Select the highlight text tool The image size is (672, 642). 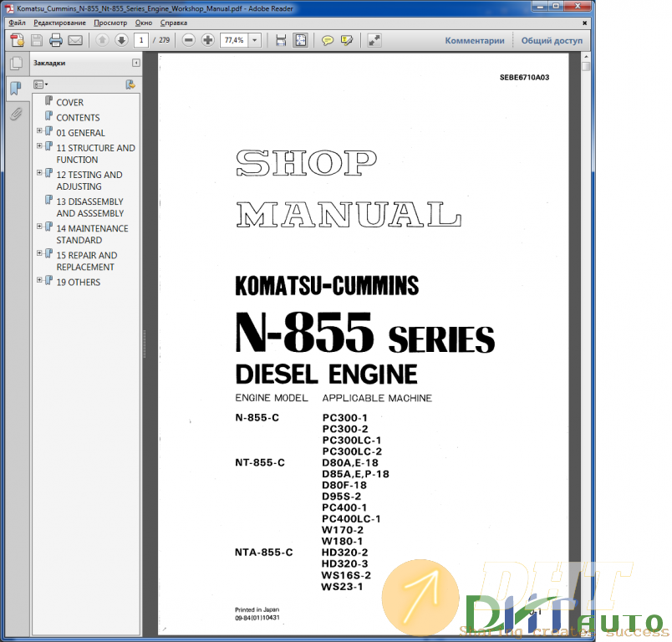tap(346, 40)
